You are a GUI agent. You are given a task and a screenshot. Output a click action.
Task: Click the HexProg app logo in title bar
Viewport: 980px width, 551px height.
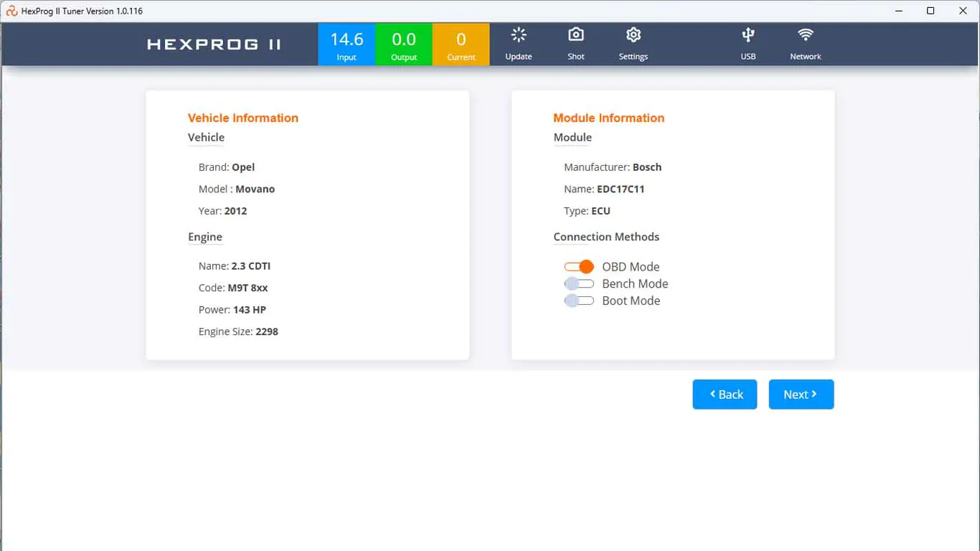(11, 11)
